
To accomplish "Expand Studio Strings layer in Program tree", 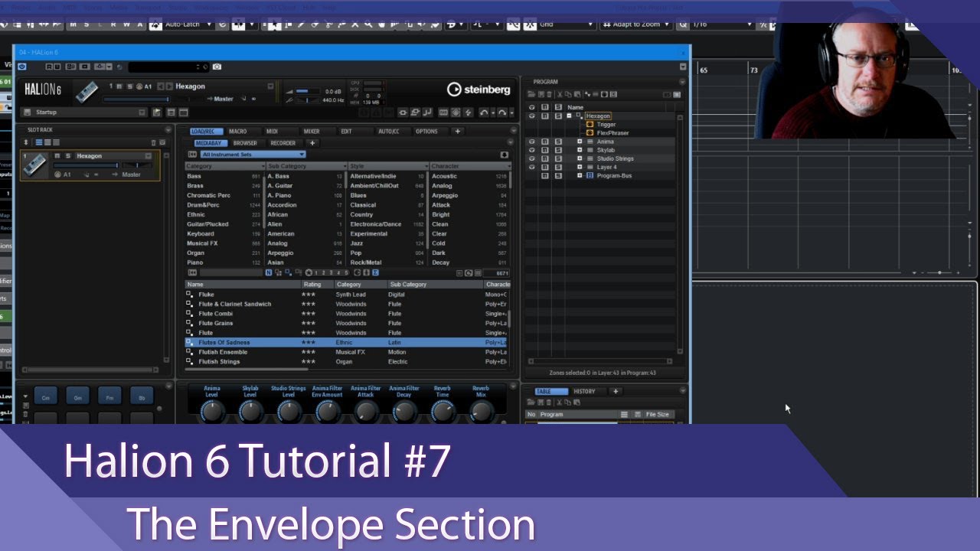I will tap(580, 158).
